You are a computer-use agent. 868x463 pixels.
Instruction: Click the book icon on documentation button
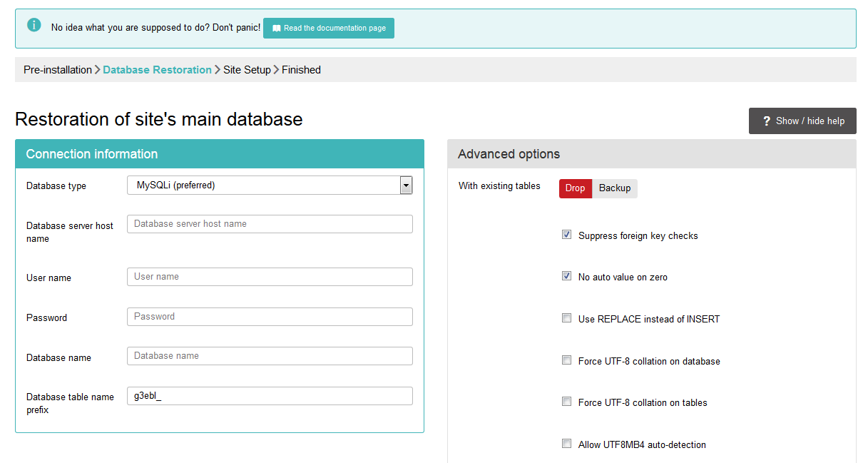(277, 29)
